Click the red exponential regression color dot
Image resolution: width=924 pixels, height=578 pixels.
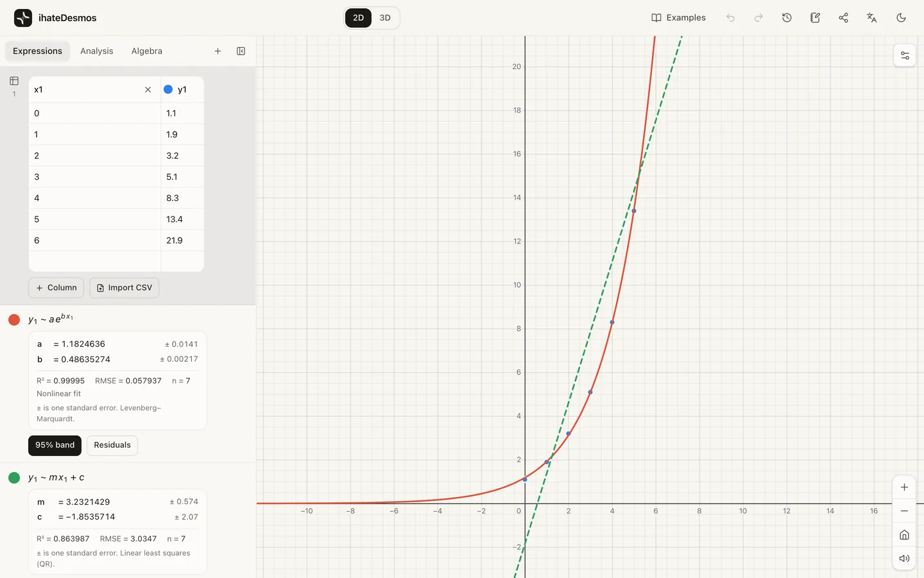pos(14,320)
